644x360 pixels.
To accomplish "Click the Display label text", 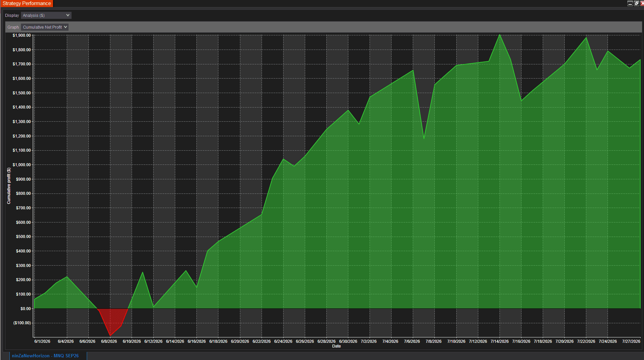I will click(x=12, y=16).
